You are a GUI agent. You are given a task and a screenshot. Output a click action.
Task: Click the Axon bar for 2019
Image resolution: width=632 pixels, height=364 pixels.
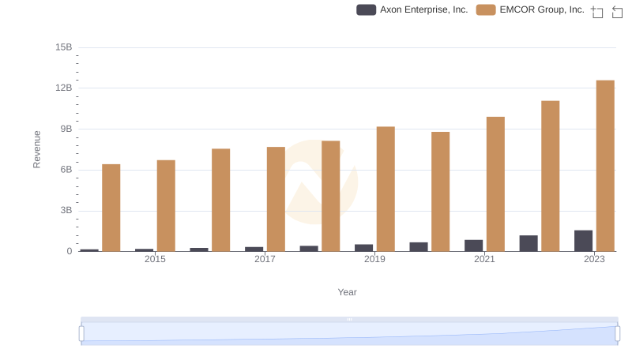tap(364, 248)
